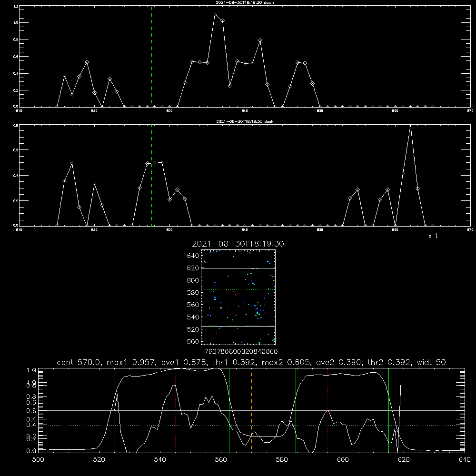Click the '2021-08-30T18:19:30 dawn' plot title
The image size is (476, 476).
tap(245, 2)
